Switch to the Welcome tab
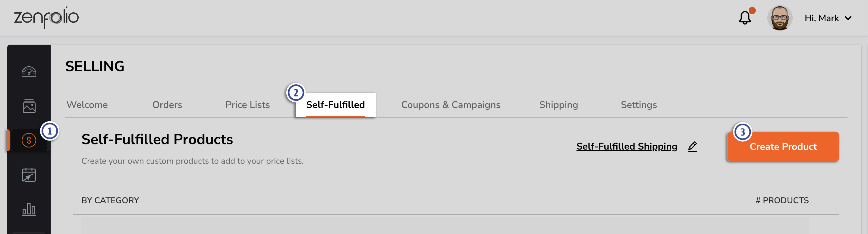This screenshot has width=868, height=234. click(87, 105)
